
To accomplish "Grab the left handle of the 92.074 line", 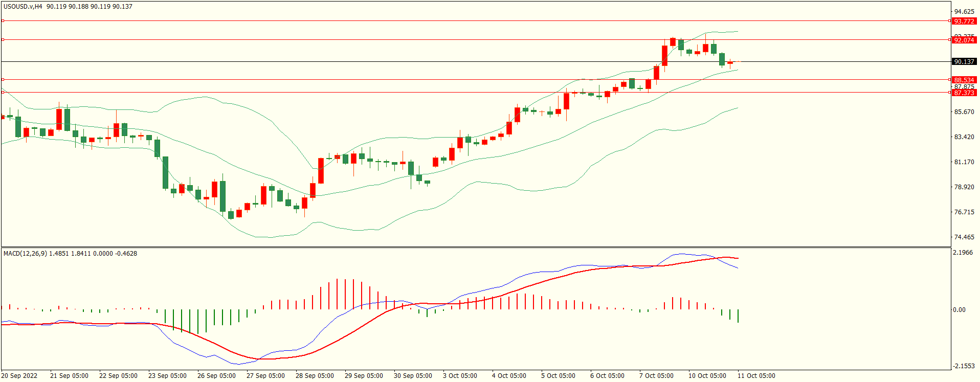I will click(x=3, y=40).
